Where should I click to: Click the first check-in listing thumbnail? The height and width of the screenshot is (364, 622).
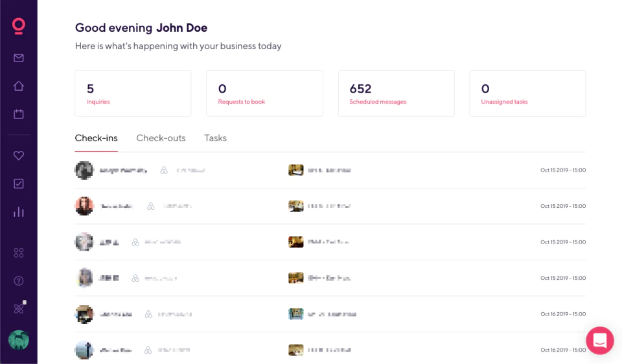(x=295, y=170)
